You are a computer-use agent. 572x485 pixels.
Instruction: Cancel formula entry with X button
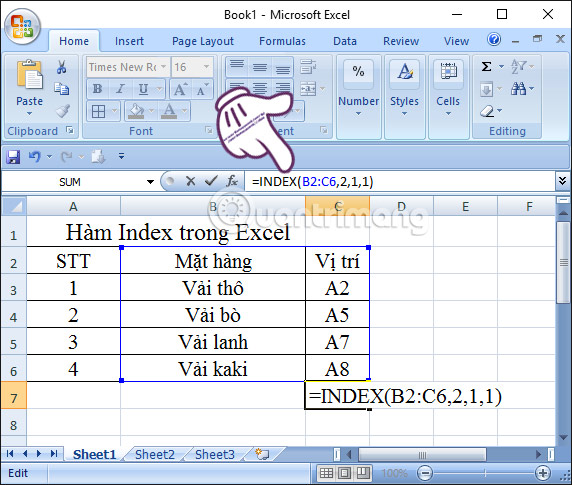190,181
